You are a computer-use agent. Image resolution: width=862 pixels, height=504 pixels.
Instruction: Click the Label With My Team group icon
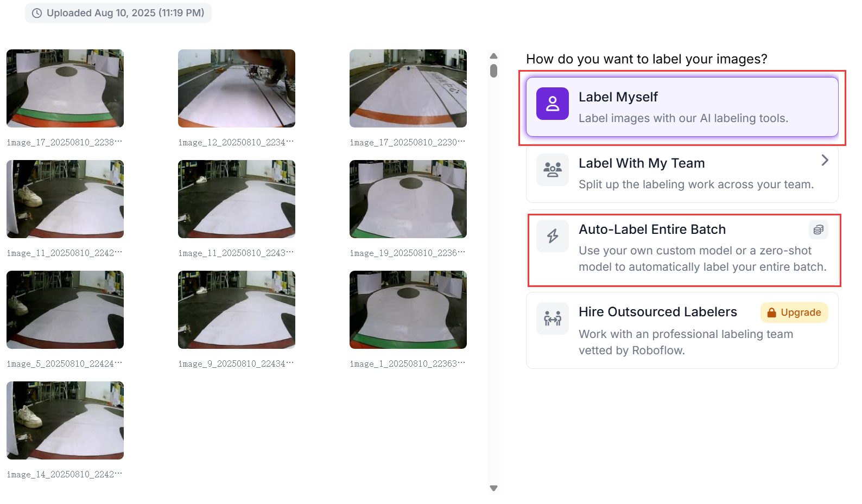click(552, 170)
